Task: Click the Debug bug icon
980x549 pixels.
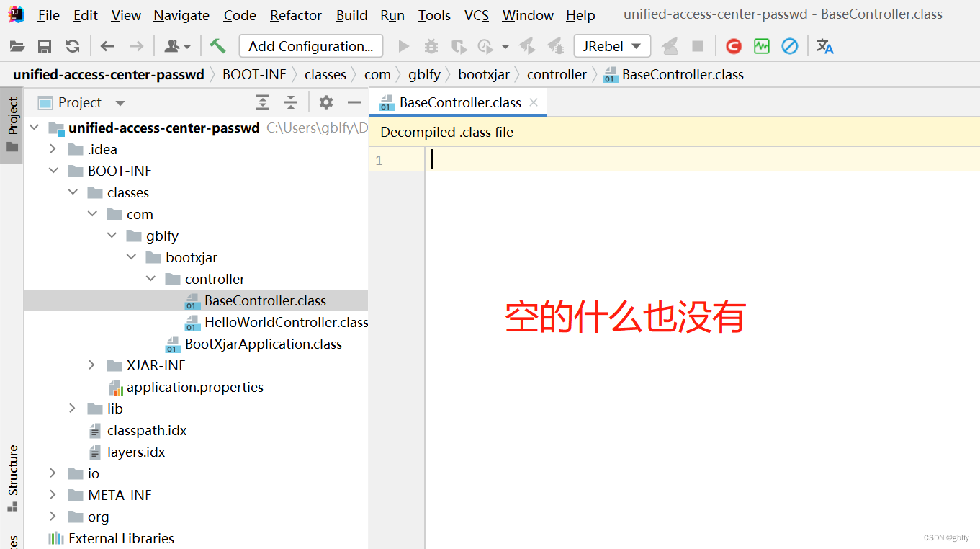Action: tap(431, 47)
